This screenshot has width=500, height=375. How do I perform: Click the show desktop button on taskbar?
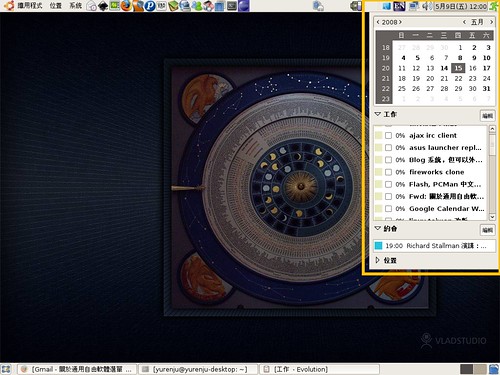[6, 369]
